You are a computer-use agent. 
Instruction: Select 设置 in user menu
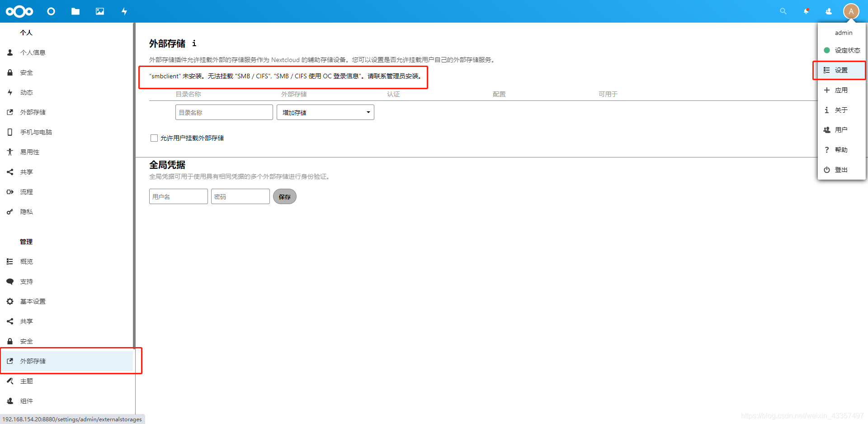(842, 70)
